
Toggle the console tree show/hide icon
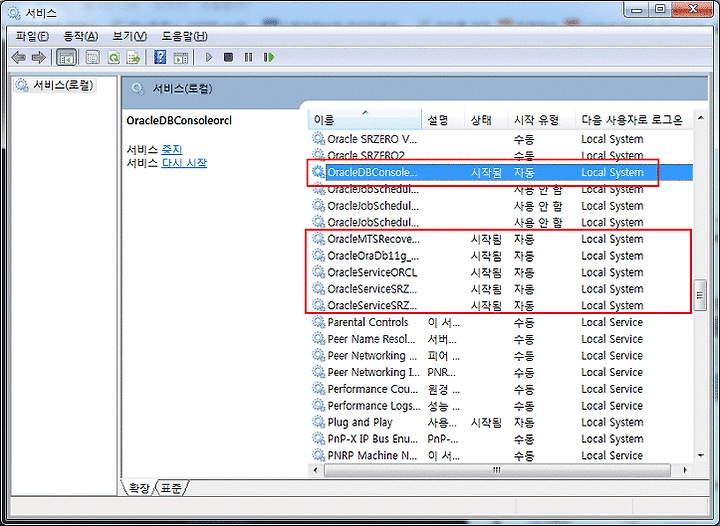tap(67, 57)
